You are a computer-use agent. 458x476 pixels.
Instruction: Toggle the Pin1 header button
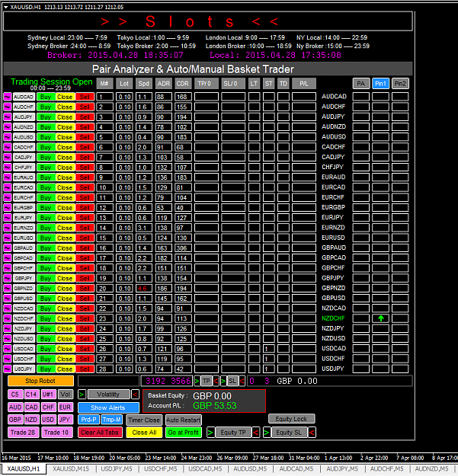click(x=380, y=84)
